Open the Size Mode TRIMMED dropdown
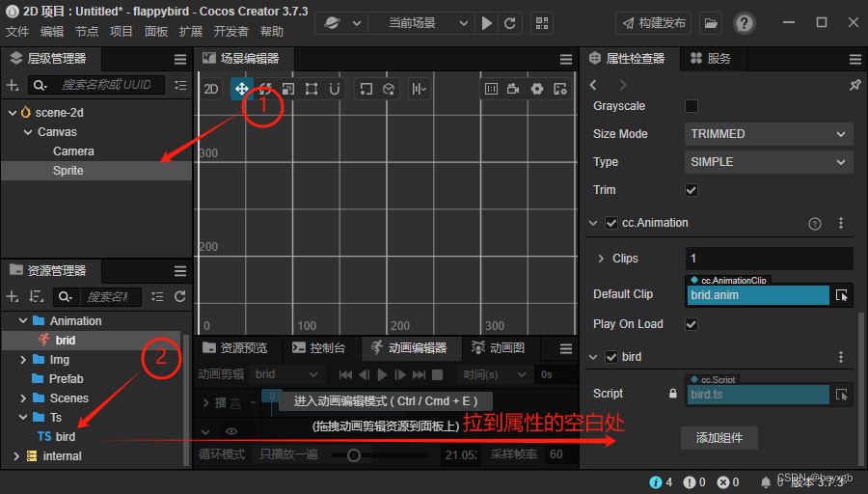868x494 pixels. point(769,134)
